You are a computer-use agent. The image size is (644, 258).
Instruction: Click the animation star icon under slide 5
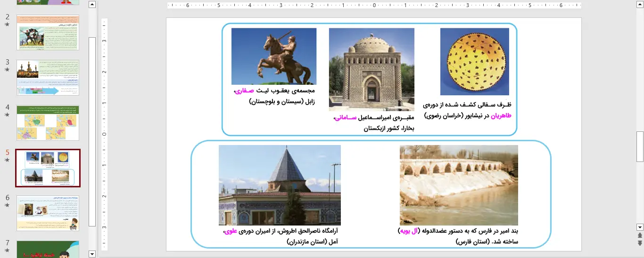pos(7,160)
